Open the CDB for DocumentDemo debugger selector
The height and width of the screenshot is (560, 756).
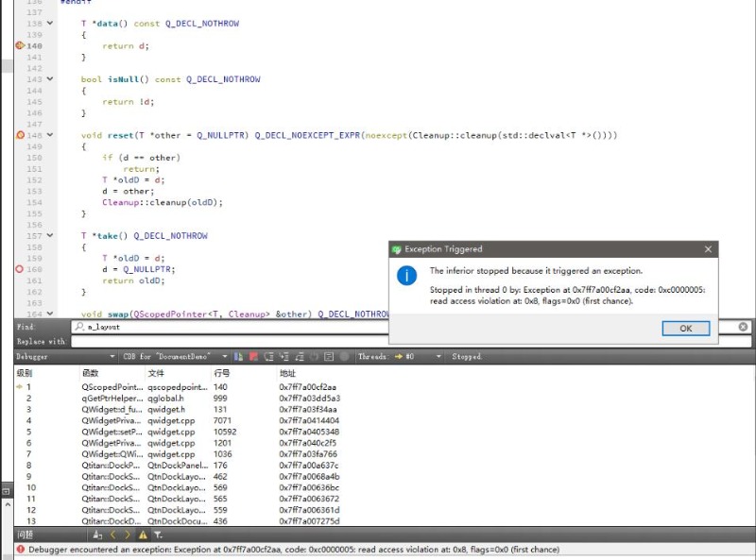tap(224, 357)
